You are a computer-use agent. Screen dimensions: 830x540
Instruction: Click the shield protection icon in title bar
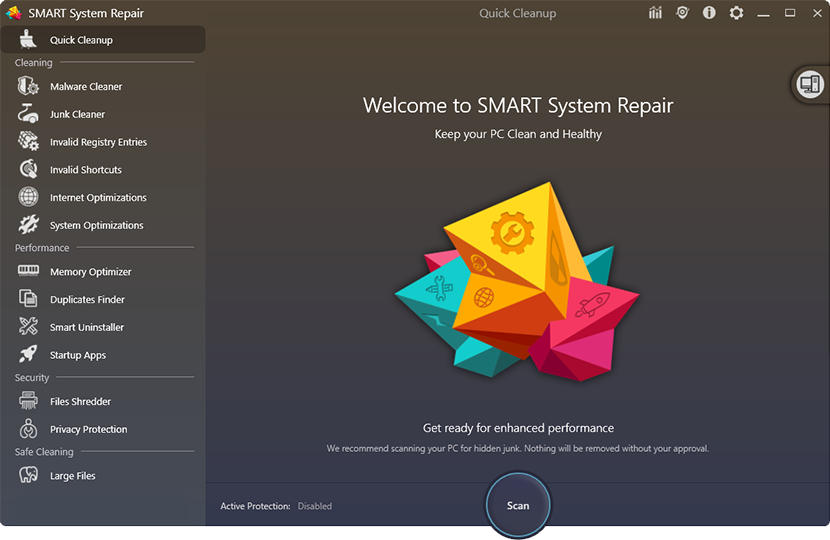(x=682, y=13)
